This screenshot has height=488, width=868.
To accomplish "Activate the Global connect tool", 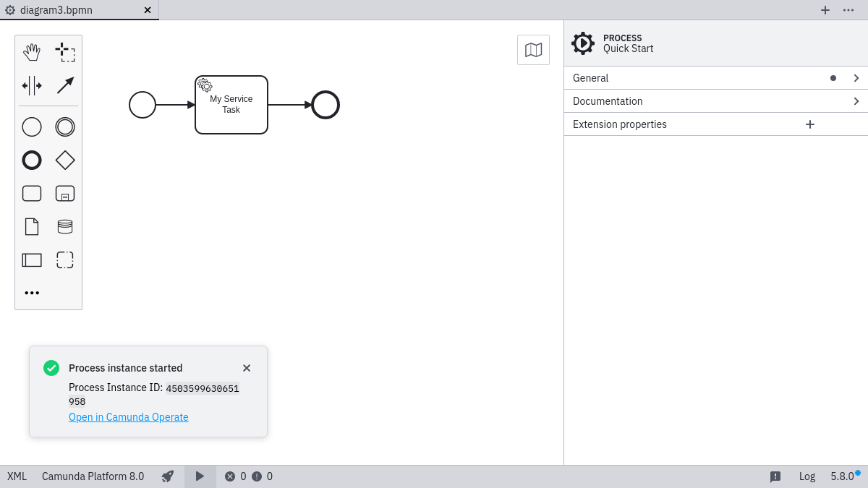I will point(65,85).
